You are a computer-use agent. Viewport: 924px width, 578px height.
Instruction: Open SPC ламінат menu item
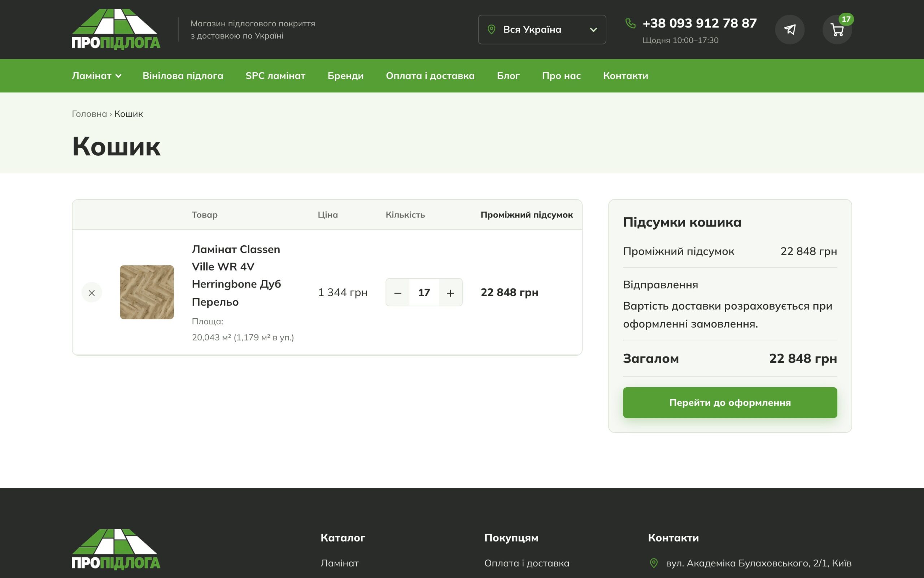coord(275,76)
